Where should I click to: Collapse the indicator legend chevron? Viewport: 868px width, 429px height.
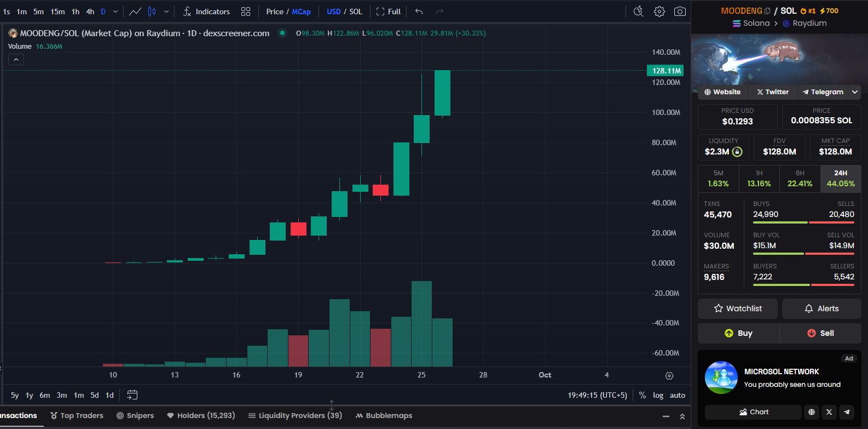click(x=16, y=59)
